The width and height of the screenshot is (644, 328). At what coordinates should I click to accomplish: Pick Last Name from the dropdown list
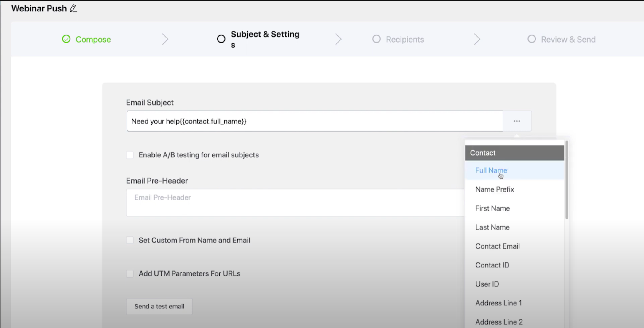492,227
